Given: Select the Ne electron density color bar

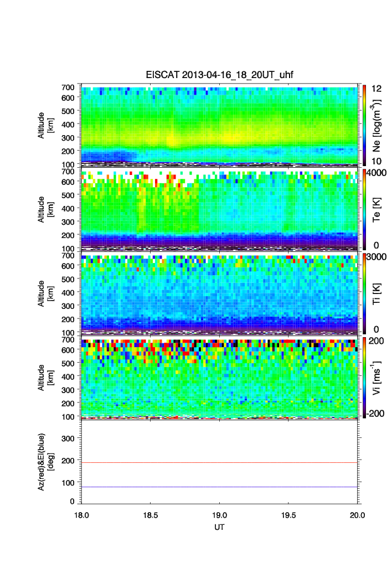Looking at the screenshot, I should [x=364, y=125].
